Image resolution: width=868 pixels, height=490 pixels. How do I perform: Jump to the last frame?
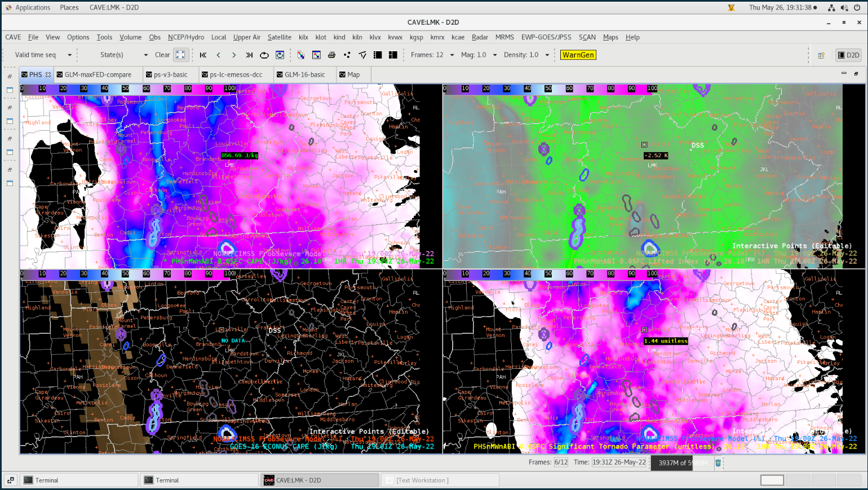point(249,55)
